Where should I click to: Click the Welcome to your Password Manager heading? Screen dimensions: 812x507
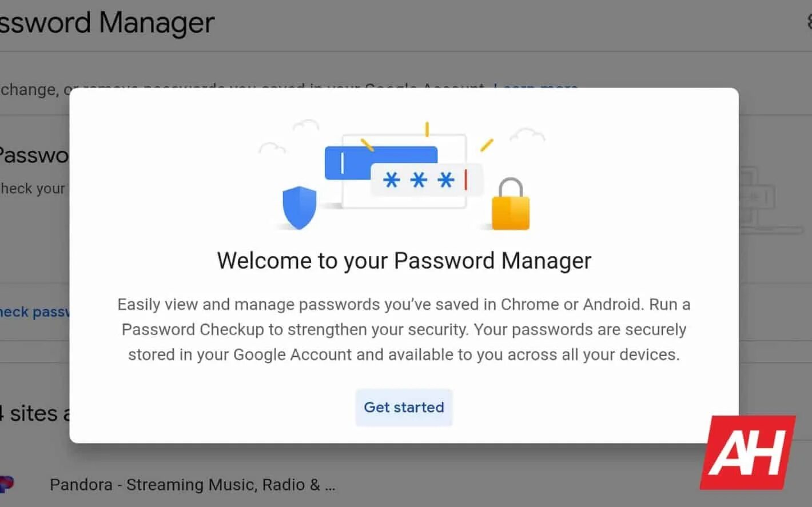click(404, 261)
